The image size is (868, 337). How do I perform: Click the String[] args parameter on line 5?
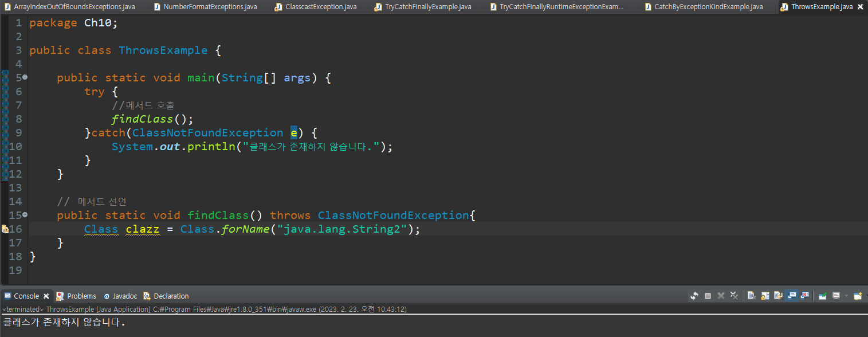point(266,78)
